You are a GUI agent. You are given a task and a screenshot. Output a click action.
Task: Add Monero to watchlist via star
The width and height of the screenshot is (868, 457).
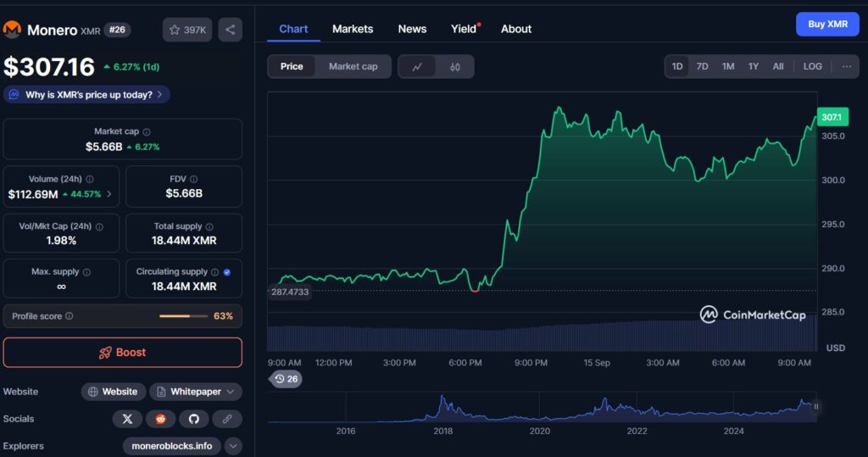point(187,30)
